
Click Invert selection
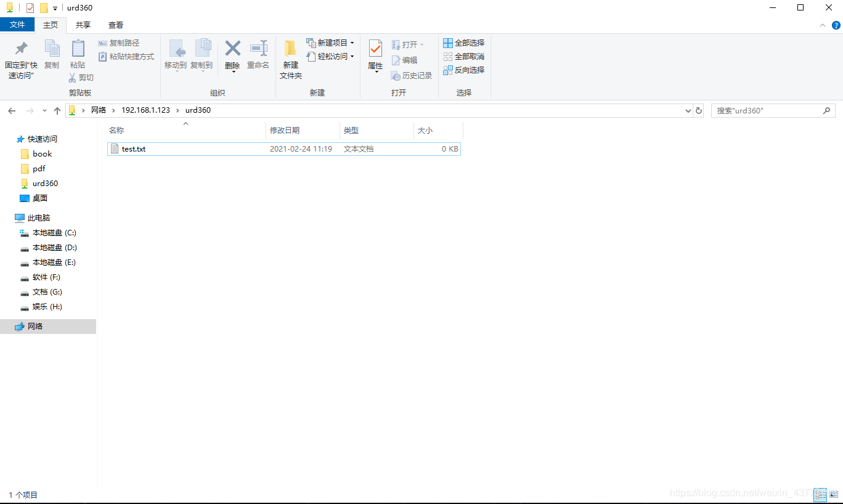(464, 70)
